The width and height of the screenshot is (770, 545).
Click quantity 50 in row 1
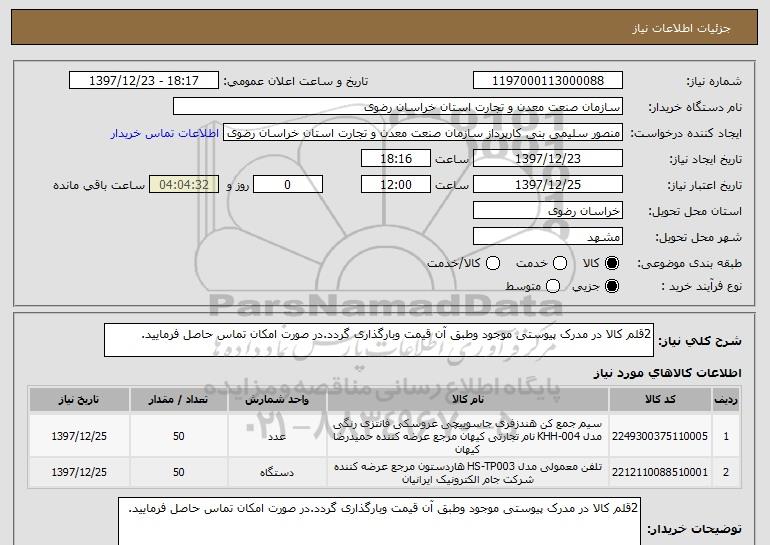click(178, 436)
